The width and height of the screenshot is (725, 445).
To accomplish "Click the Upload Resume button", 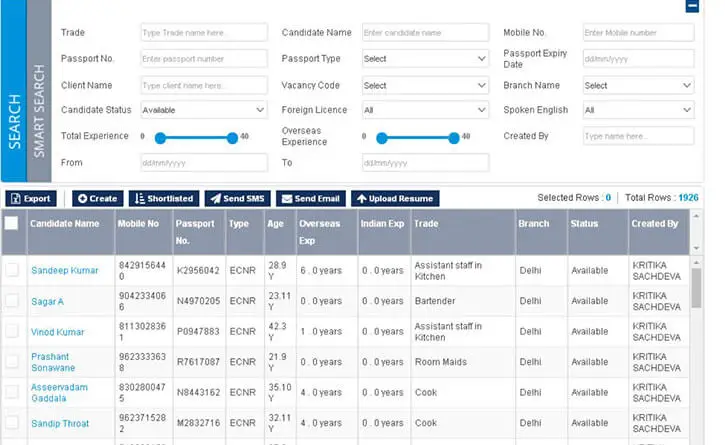I will 395,199.
